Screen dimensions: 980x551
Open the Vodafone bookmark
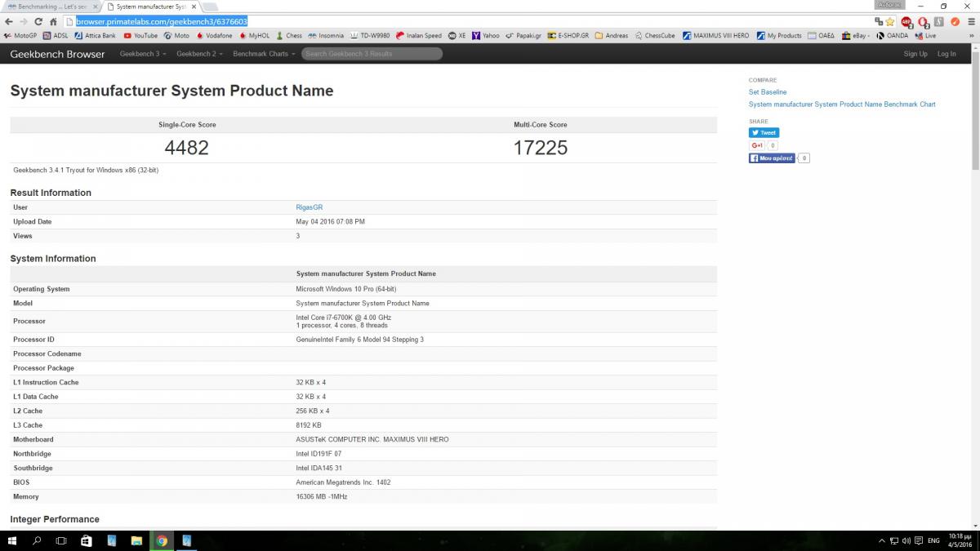coord(214,36)
